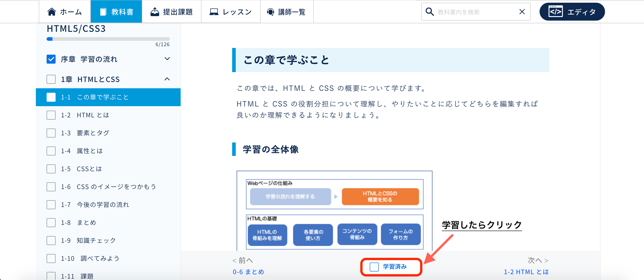
Task: Check the 1-6 CSS のイメージ checkbox
Action: pyautogui.click(x=51, y=187)
